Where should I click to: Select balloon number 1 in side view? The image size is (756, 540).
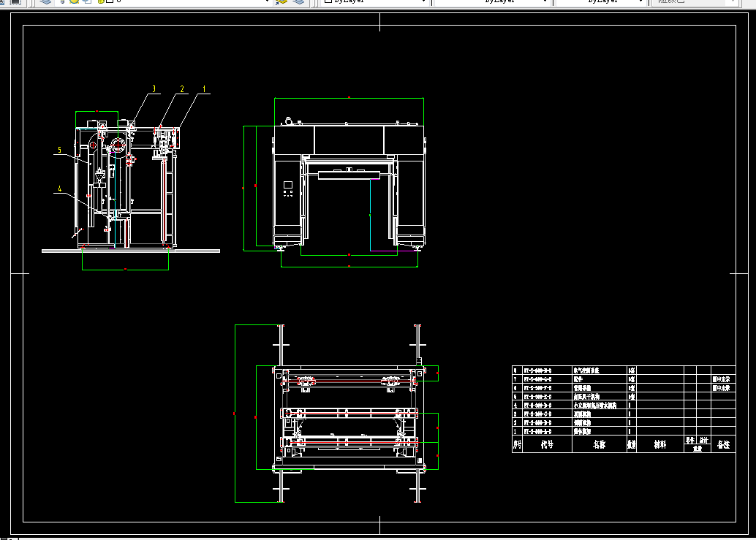204,89
